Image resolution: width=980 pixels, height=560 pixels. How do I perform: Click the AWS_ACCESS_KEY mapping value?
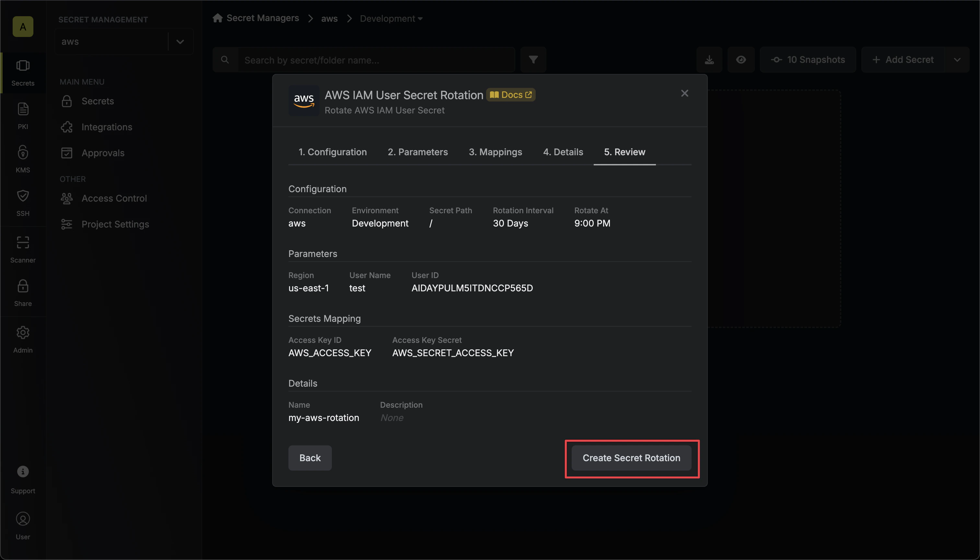tap(330, 353)
